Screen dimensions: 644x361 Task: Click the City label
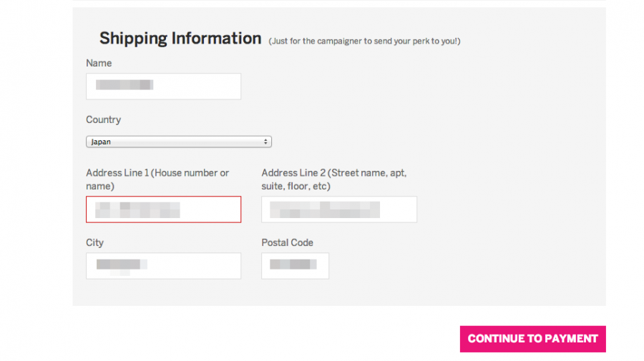pos(95,242)
